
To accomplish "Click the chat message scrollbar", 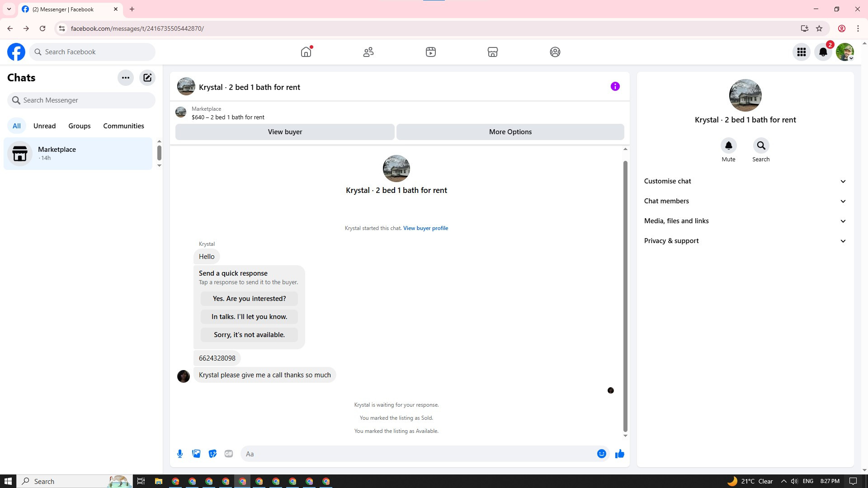I will pyautogui.click(x=625, y=296).
